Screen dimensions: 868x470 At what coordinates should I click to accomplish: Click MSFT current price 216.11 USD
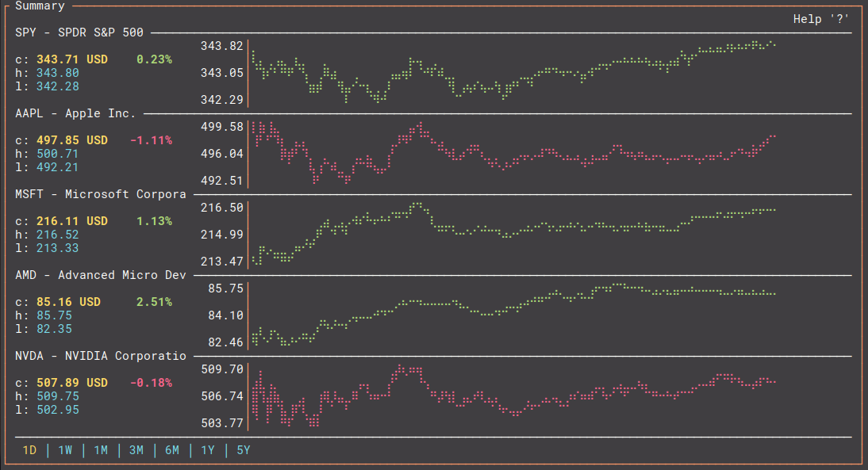(72, 221)
